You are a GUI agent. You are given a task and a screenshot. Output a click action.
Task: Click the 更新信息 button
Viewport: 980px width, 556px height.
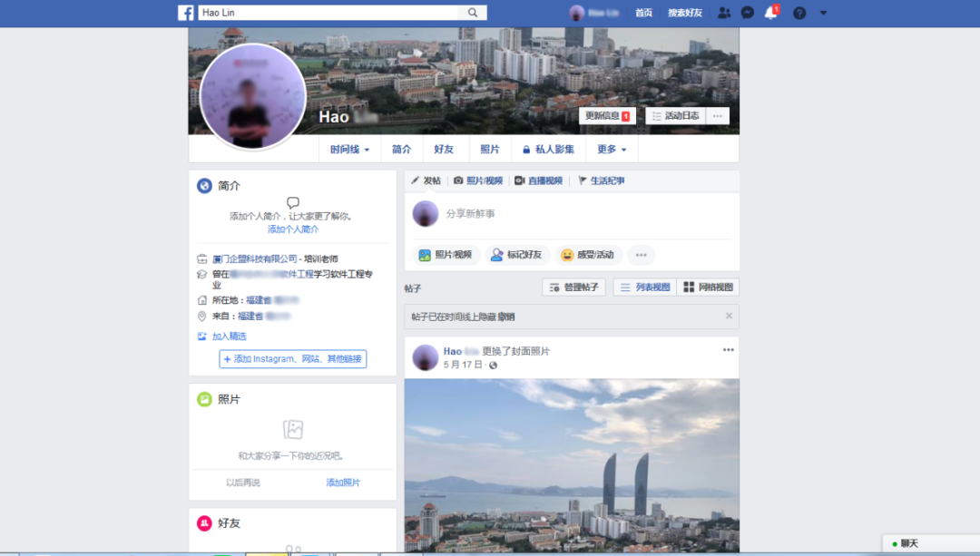click(x=606, y=116)
